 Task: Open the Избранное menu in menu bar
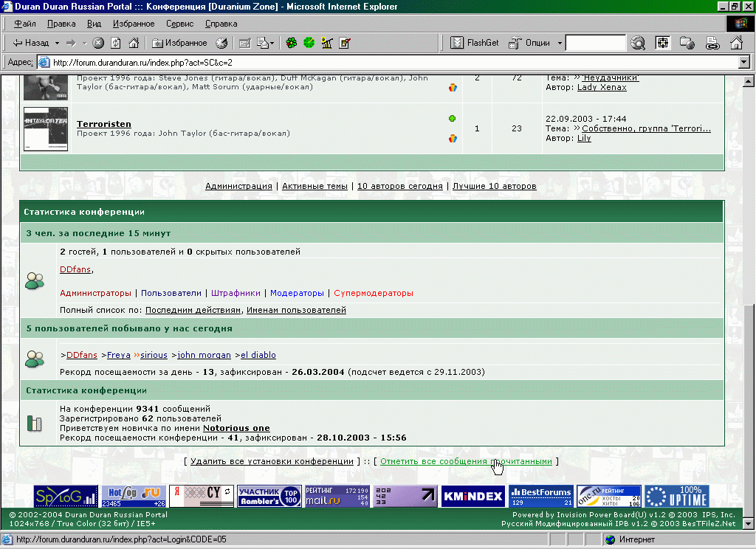click(134, 24)
